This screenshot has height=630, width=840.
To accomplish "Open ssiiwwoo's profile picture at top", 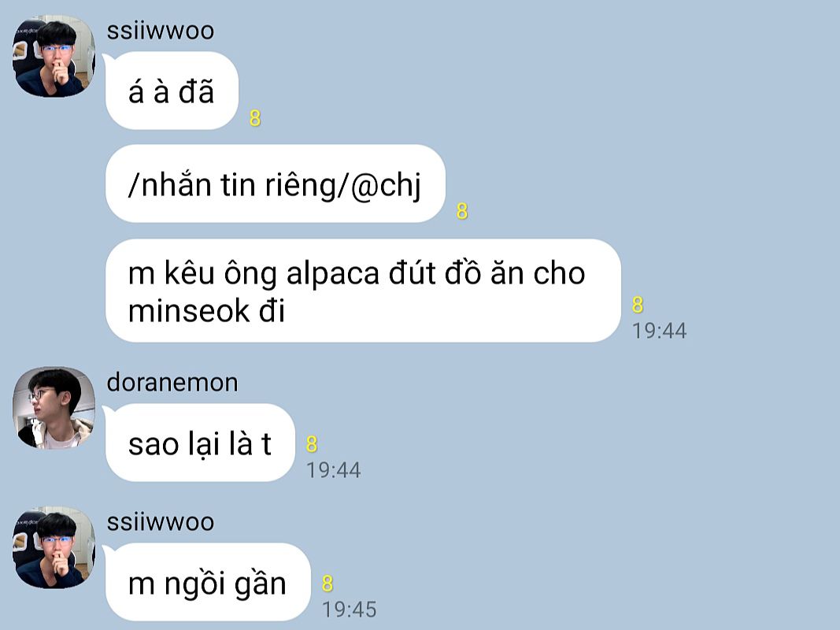I will click(x=54, y=56).
